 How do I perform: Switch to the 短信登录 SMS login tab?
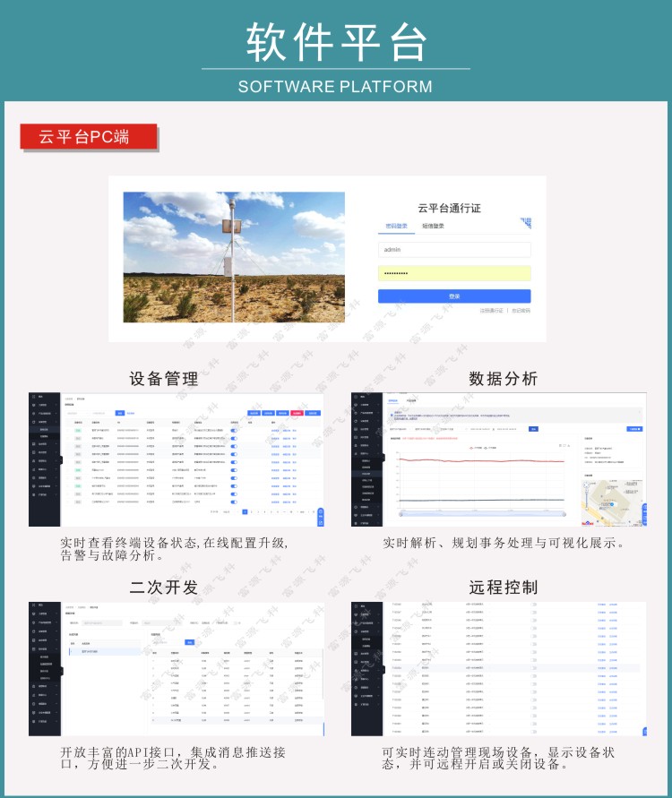click(x=434, y=227)
